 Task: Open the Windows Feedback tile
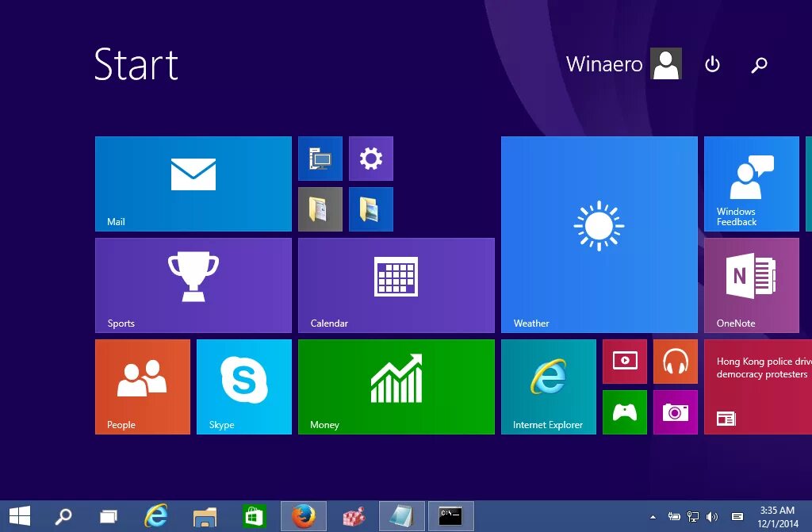(752, 184)
